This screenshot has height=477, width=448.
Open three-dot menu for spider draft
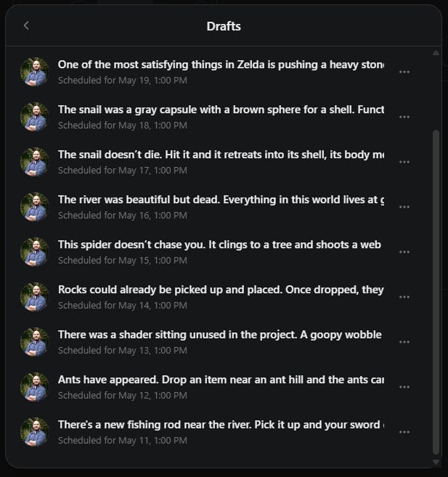(x=404, y=252)
